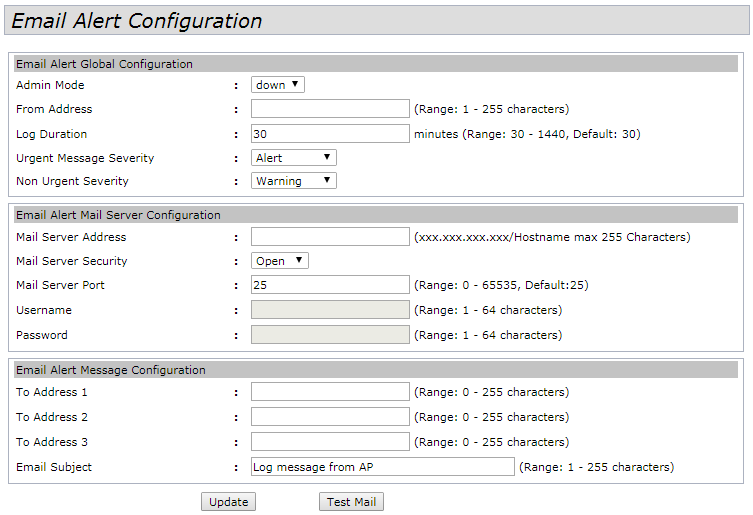
Task: Click the Update button
Action: tap(228, 502)
